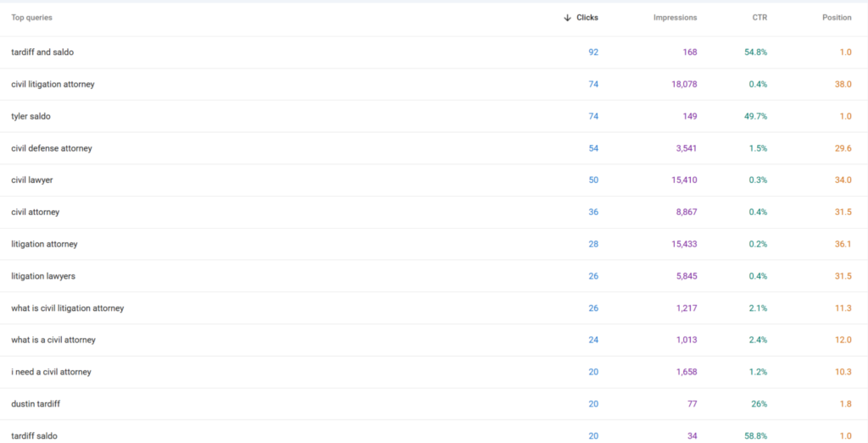Sort by the CTR column header
This screenshot has width=868, height=443.
[759, 18]
